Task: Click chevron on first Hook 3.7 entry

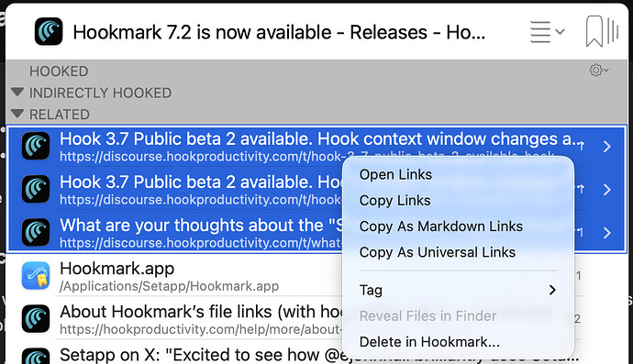Action: [606, 147]
